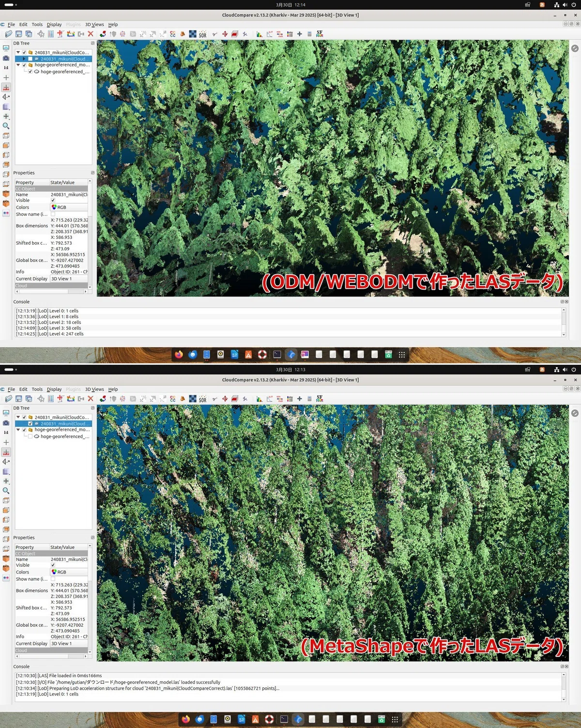
Task: Open Show Applications grid in dock under MetaShape window
Action: 395,719
